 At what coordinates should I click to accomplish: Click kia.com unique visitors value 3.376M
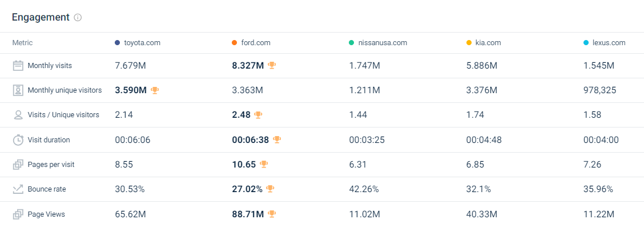(482, 90)
